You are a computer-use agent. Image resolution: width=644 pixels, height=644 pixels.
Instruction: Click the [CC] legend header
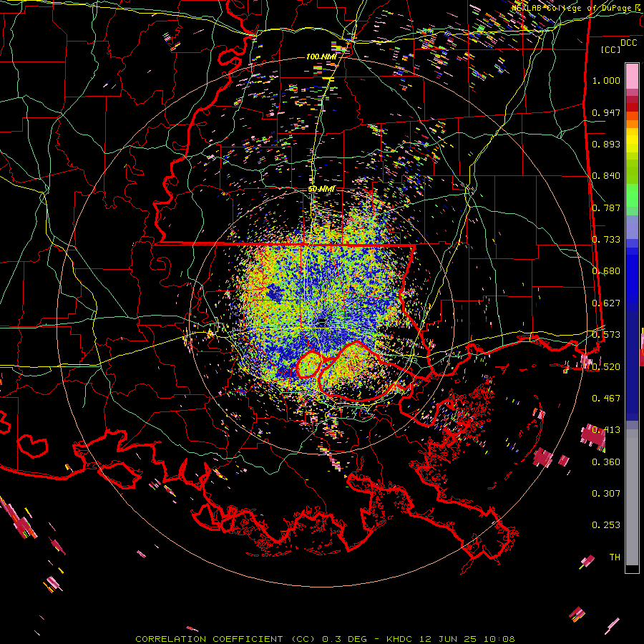(x=611, y=49)
